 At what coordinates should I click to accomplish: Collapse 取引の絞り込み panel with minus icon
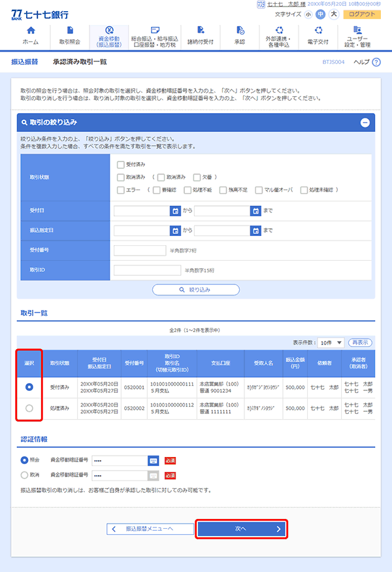pyautogui.click(x=365, y=123)
